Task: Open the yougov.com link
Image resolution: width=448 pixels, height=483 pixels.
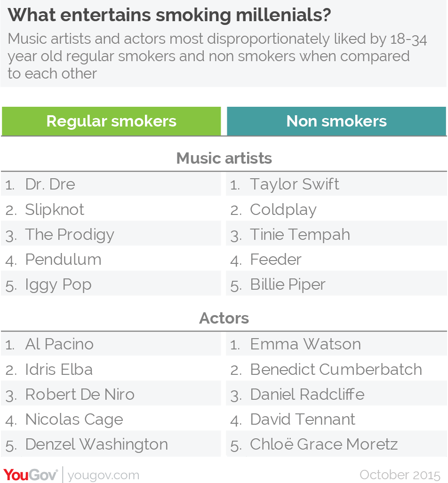Action: point(103,475)
